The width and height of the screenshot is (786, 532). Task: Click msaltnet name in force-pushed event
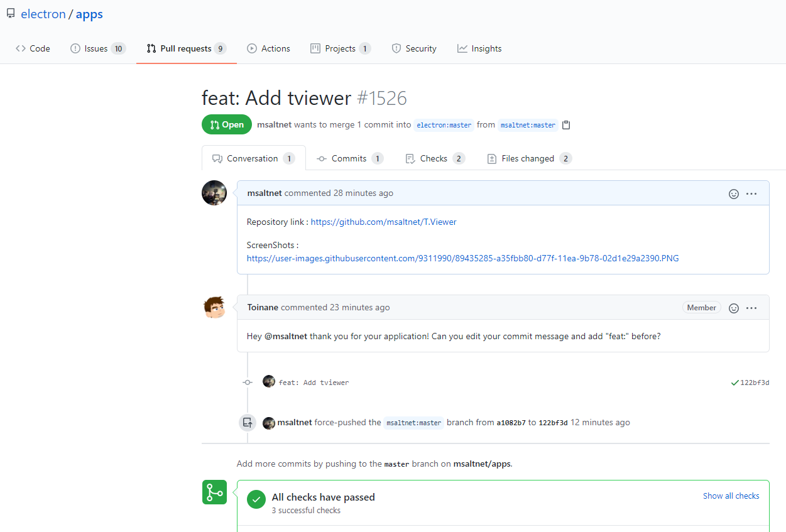click(x=295, y=422)
